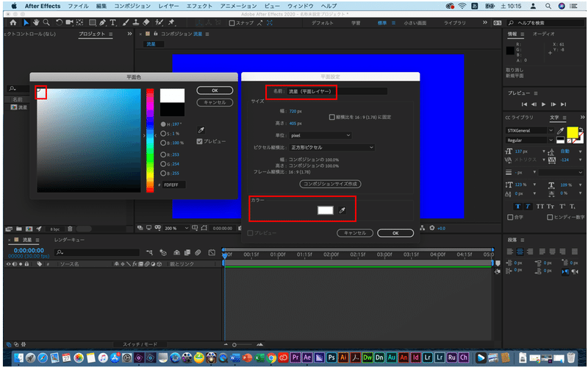Screen dimensions: 588x367
Task: Click キャンセル in the 平面色 dialog
Action: [215, 102]
